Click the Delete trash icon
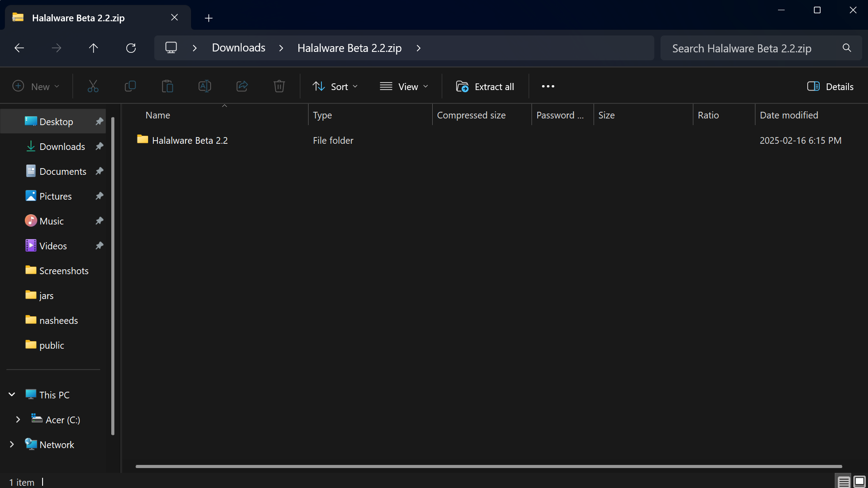Viewport: 868px width, 488px height. tap(279, 86)
